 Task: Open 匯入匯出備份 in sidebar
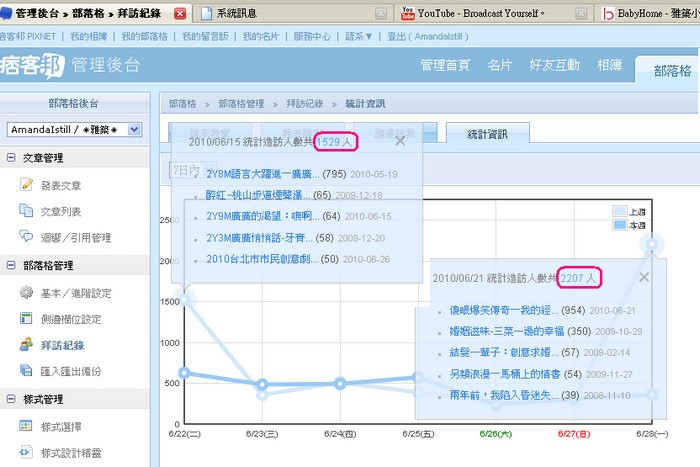[71, 371]
